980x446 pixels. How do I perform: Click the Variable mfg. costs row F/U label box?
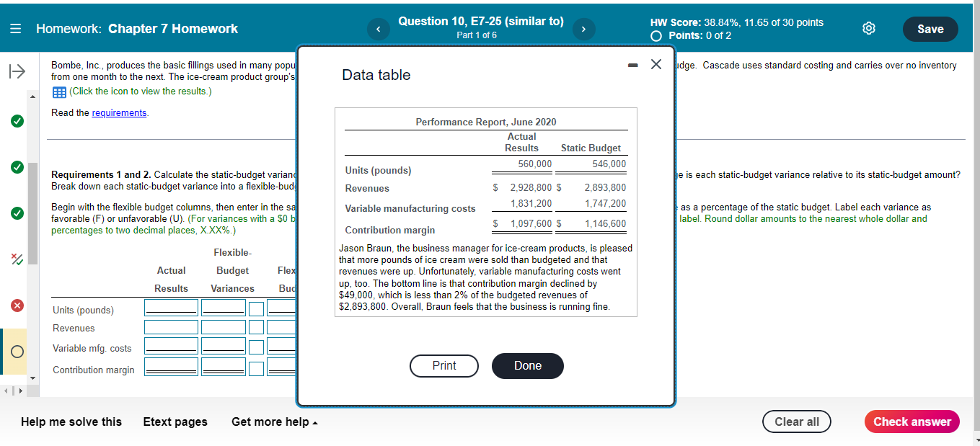pyautogui.click(x=256, y=347)
